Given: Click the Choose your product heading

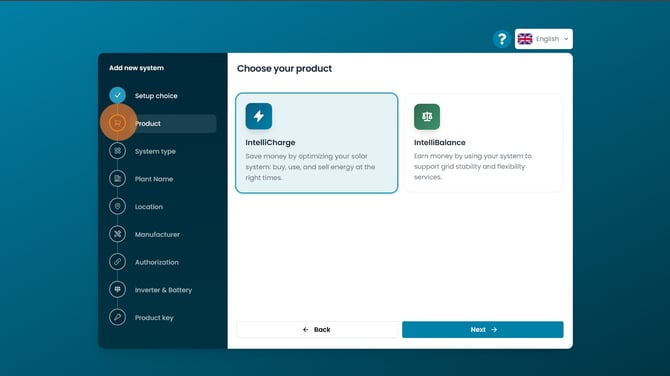Looking at the screenshot, I should click(284, 68).
